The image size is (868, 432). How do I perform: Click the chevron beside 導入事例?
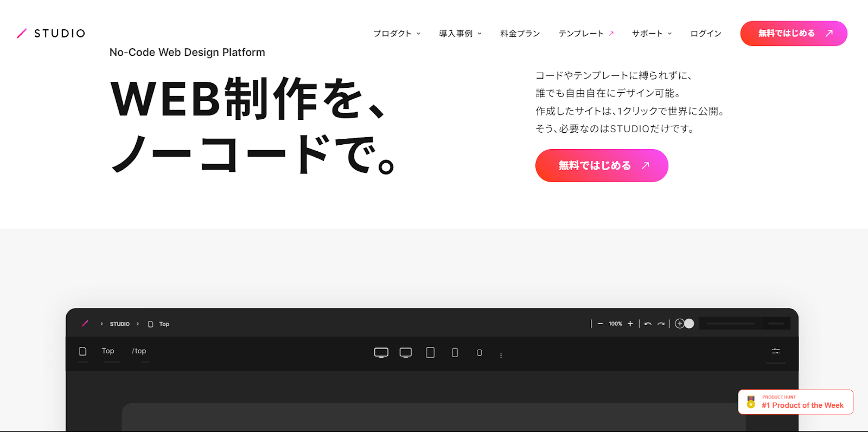(x=480, y=34)
